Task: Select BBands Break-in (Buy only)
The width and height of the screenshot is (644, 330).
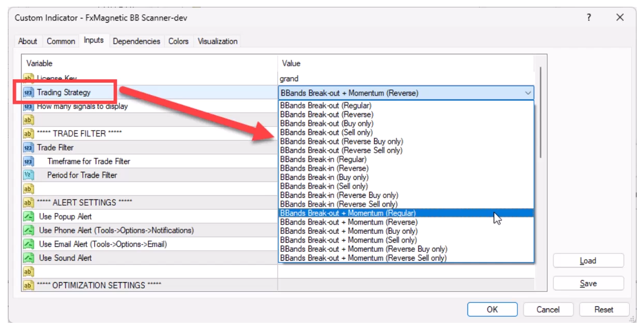Action: click(406, 177)
